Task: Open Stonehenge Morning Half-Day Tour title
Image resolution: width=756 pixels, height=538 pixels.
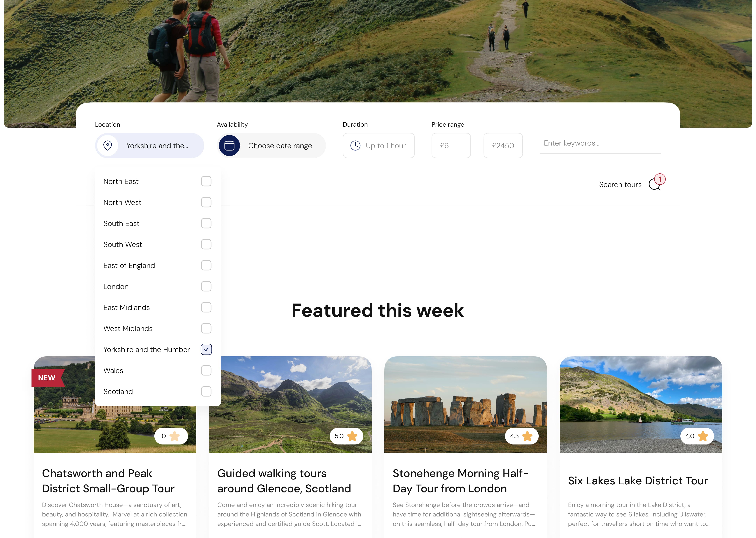Action: click(x=460, y=481)
